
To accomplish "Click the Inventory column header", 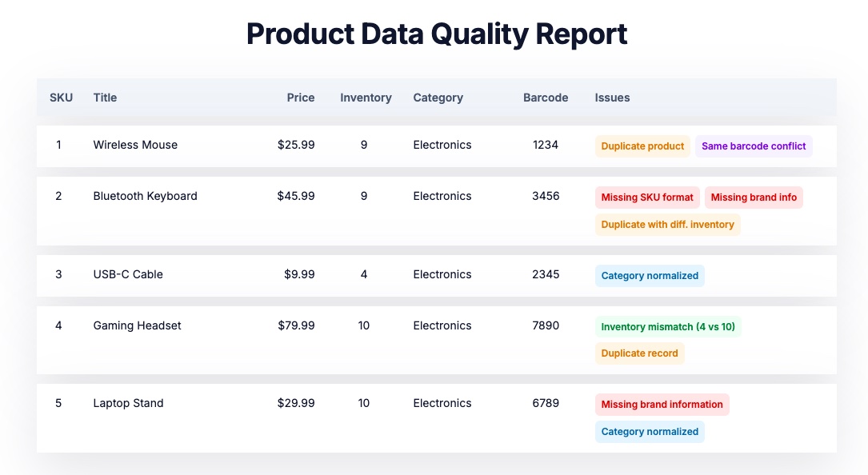I will point(366,98).
